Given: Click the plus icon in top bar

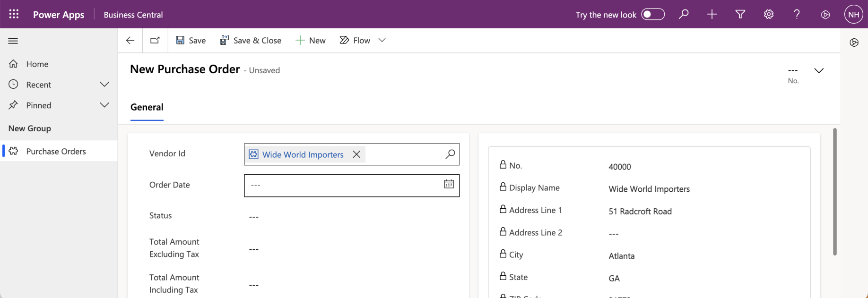Looking at the screenshot, I should click(712, 14).
